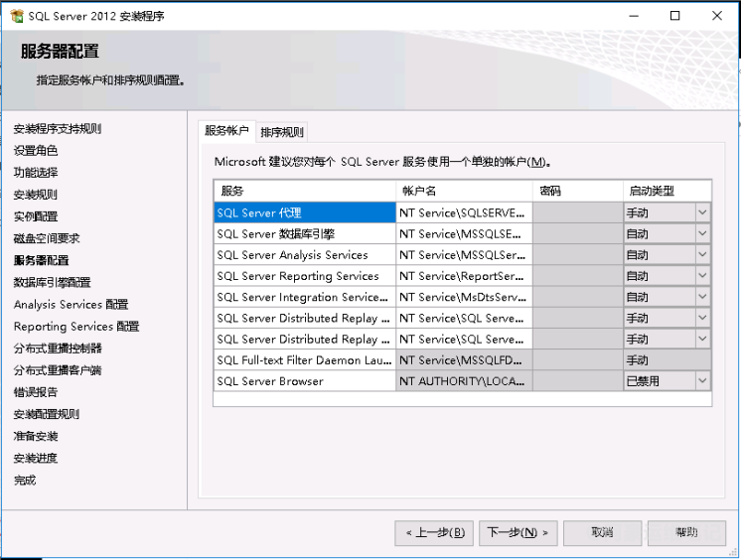
Task: Select the SQL Server 代理 service row
Action: (304, 212)
